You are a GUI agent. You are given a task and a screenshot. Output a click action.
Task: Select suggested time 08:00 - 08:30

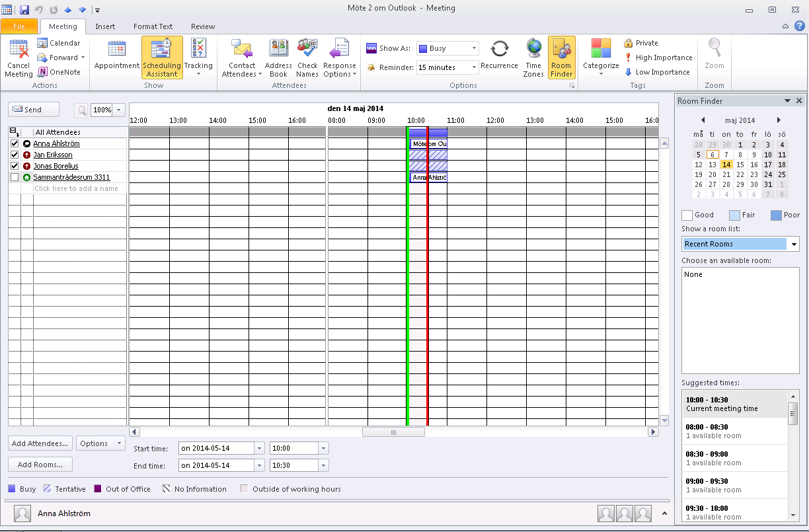[735, 431]
